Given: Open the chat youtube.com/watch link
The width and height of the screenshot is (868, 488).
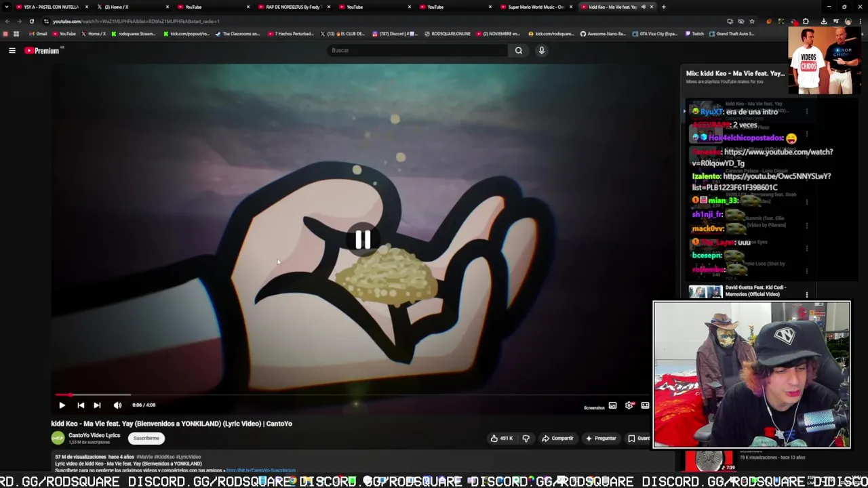Looking at the screenshot, I should click(762, 157).
